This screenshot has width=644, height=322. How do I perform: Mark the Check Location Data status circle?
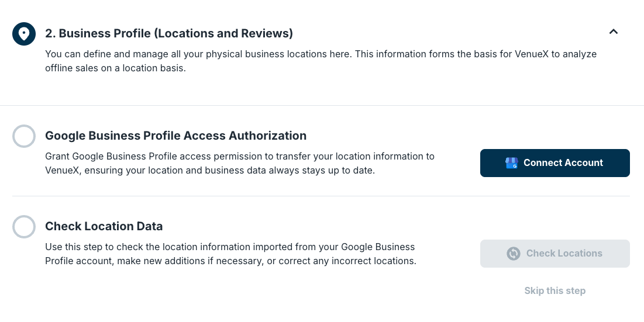tap(24, 226)
